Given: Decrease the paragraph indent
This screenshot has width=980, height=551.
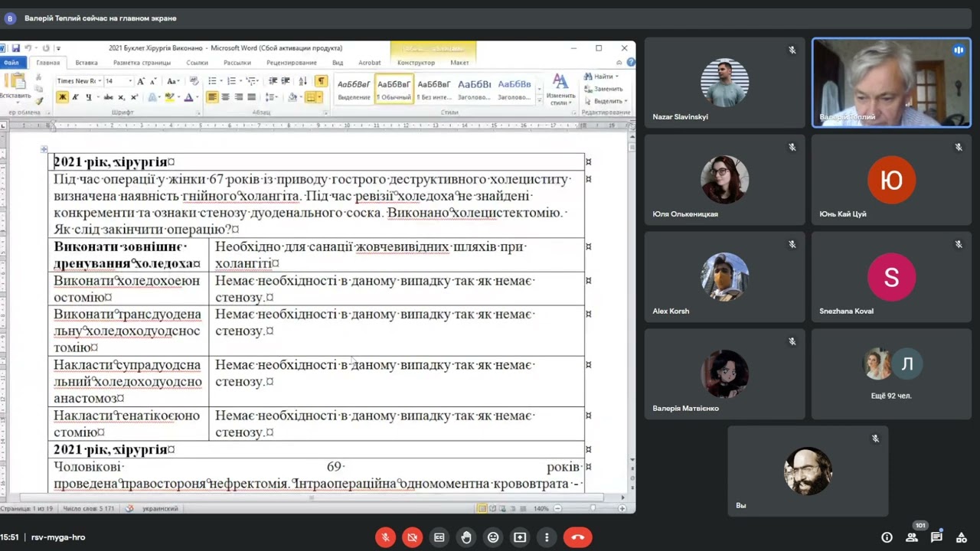Looking at the screenshot, I should click(273, 81).
